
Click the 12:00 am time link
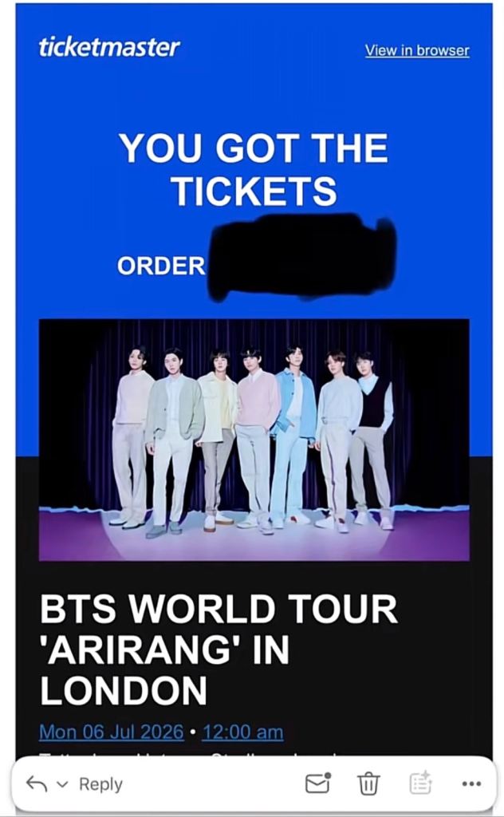(242, 732)
